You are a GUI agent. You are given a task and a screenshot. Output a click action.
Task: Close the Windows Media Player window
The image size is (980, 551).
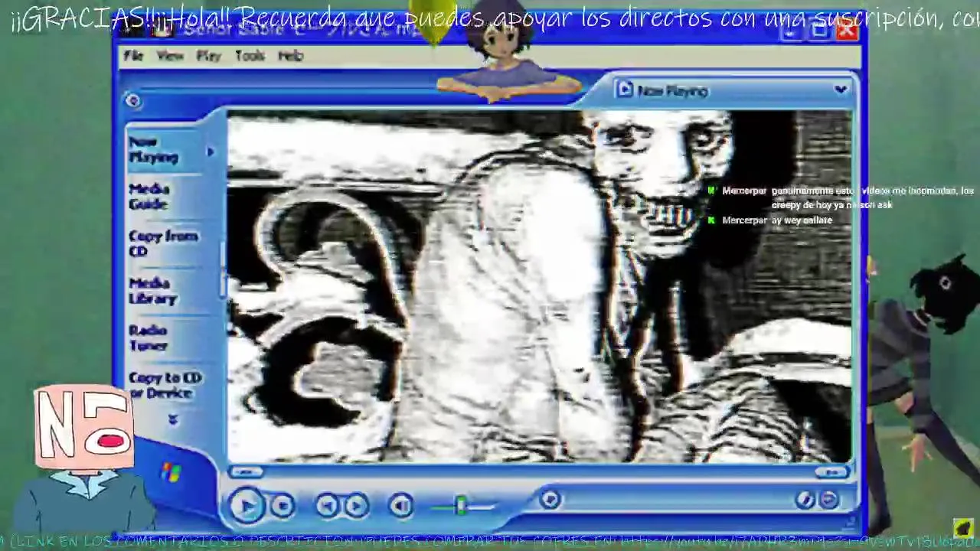pyautogui.click(x=847, y=31)
